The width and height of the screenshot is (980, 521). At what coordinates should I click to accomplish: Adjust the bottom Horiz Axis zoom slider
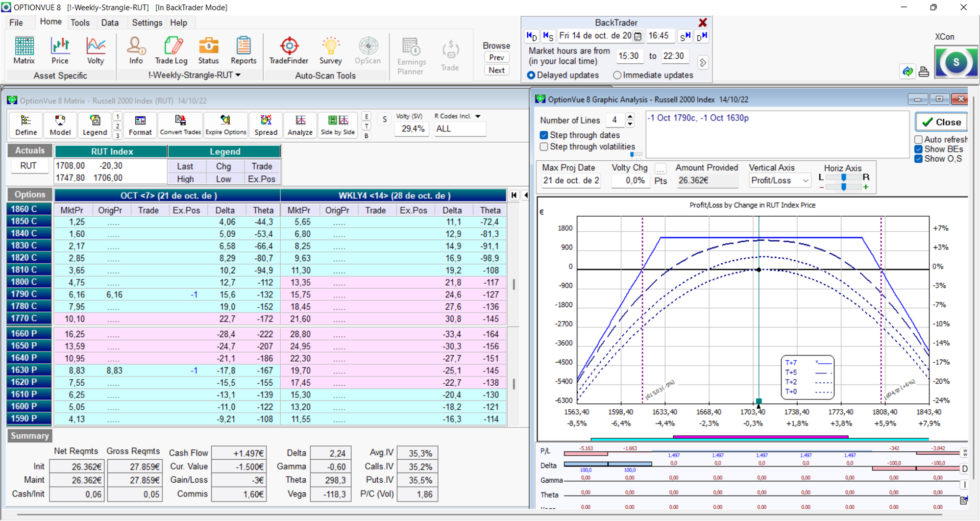tap(843, 187)
